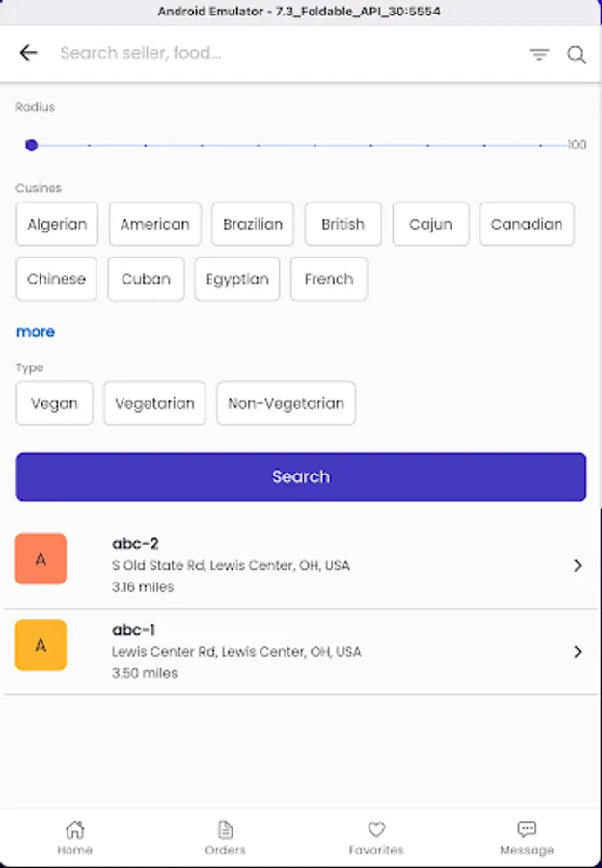The image size is (602, 868).
Task: Tap the Favorites heart icon
Action: 376,829
